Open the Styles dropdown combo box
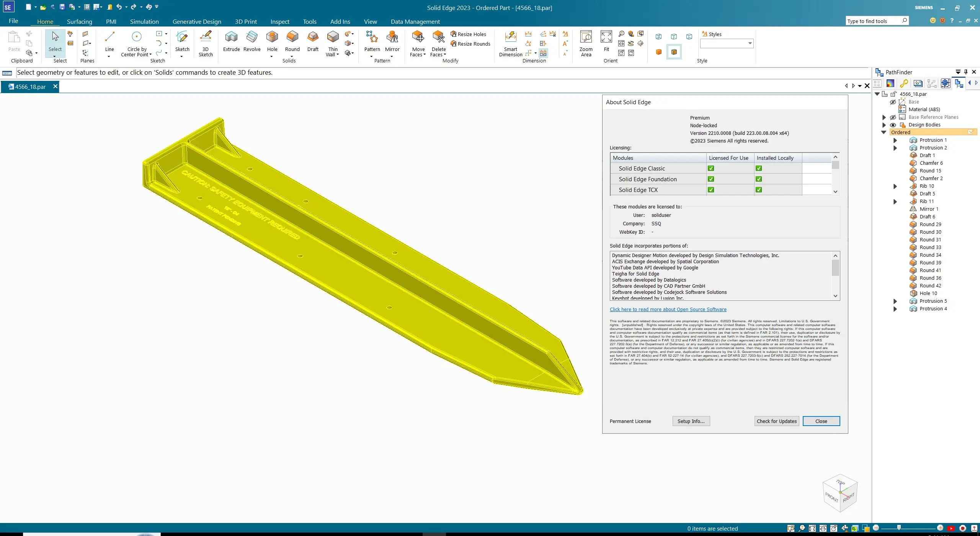 point(727,43)
